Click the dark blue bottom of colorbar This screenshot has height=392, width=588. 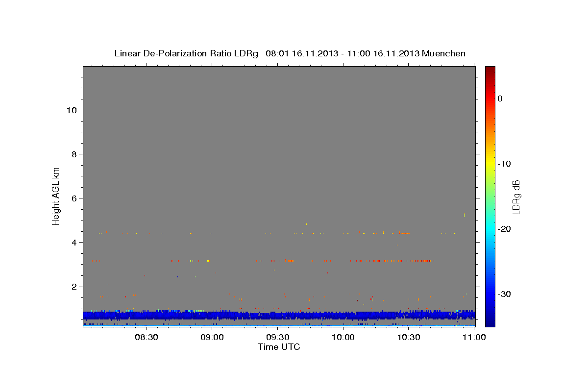tap(490, 322)
